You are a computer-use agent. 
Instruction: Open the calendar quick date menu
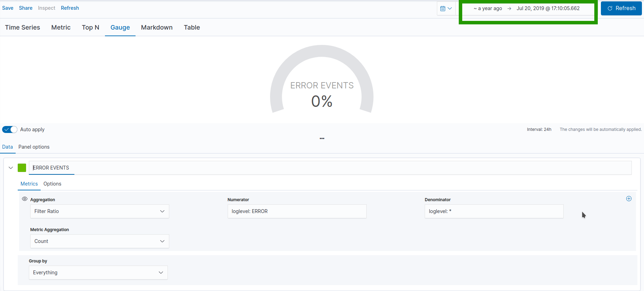click(446, 8)
